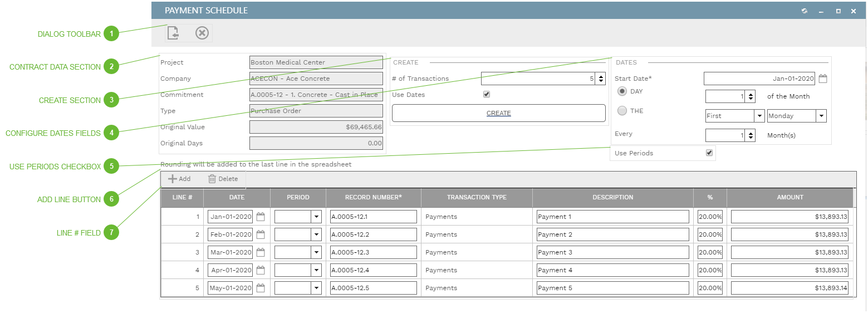Click the Save and Exit toolbar icon
Image resolution: width=868 pixels, height=313 pixels.
click(x=173, y=33)
